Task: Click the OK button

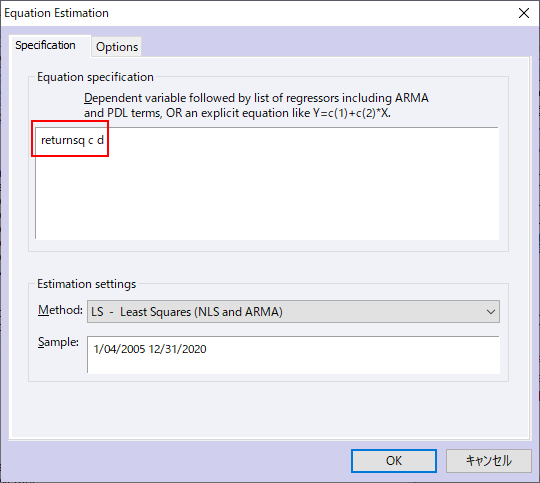Action: [394, 461]
